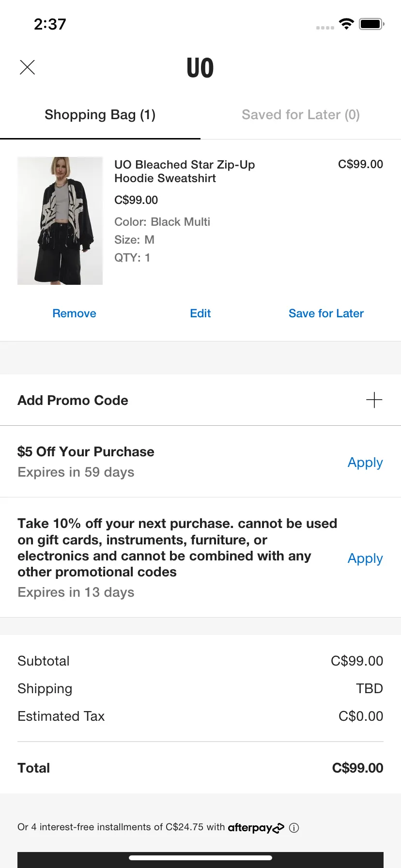Open Afterpay info circle icon
This screenshot has width=401, height=868.
[294, 828]
